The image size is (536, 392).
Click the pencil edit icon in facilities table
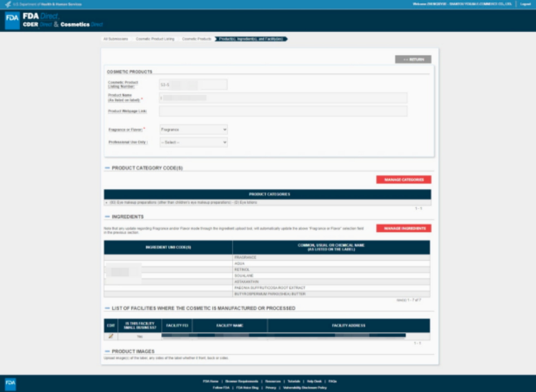click(x=111, y=336)
